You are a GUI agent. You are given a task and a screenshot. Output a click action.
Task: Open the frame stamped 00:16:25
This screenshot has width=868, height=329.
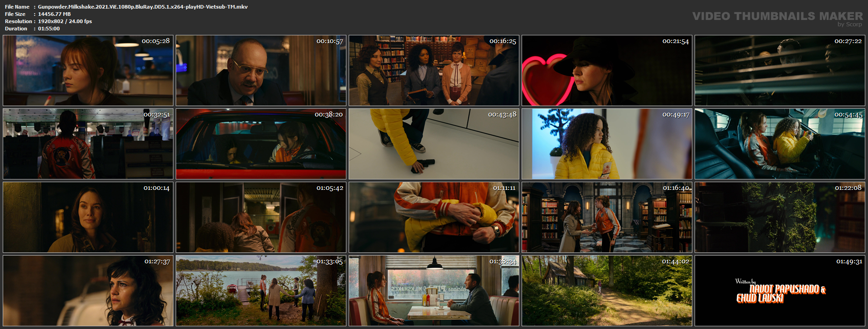[434, 71]
